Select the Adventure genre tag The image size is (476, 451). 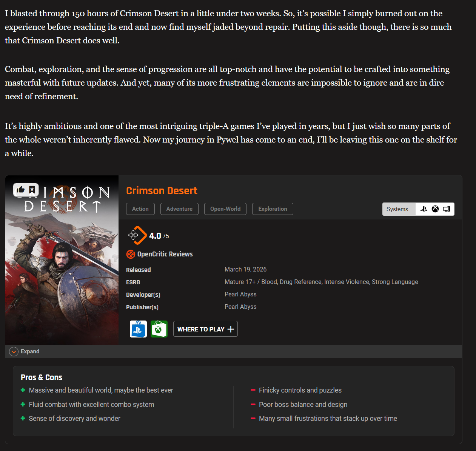(179, 209)
